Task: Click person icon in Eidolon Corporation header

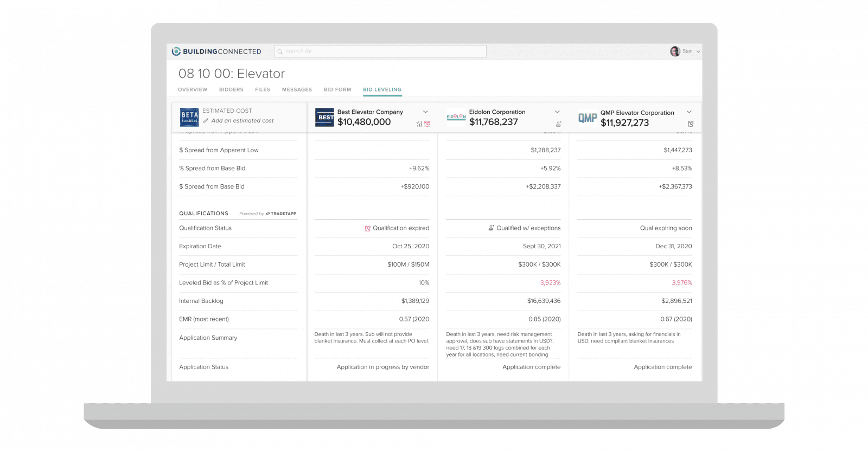Action: (x=558, y=124)
